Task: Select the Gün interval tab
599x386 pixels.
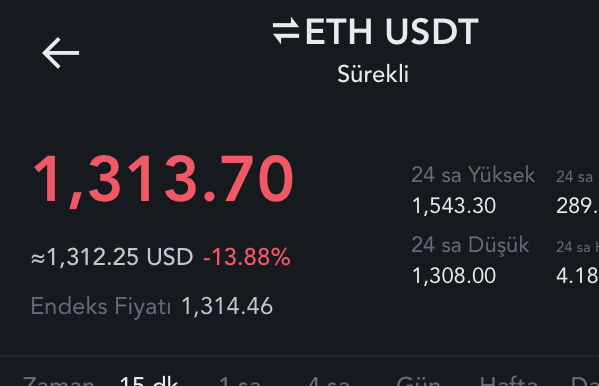Action: coord(418,380)
